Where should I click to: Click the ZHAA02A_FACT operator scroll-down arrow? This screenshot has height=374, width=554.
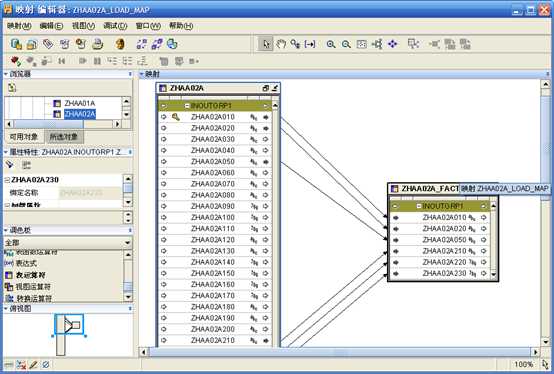(x=494, y=274)
